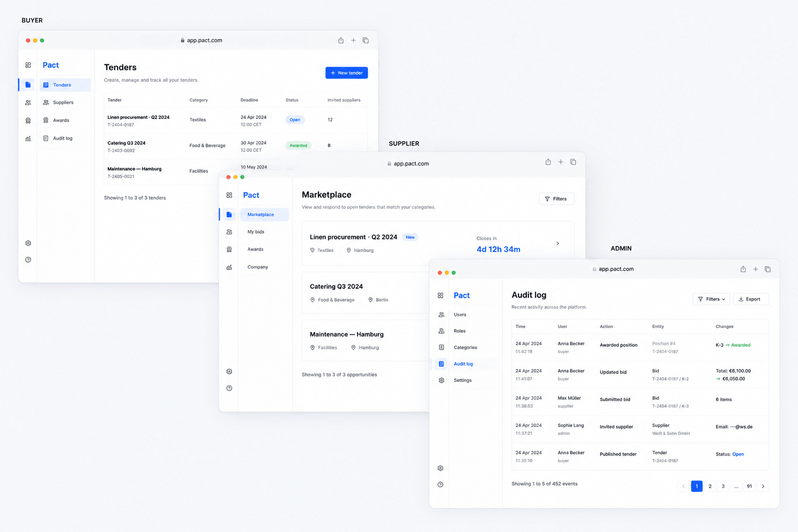Click dashboard grid icon in Admin sidebar
Screen dimensions: 798x532
[x=441, y=296]
